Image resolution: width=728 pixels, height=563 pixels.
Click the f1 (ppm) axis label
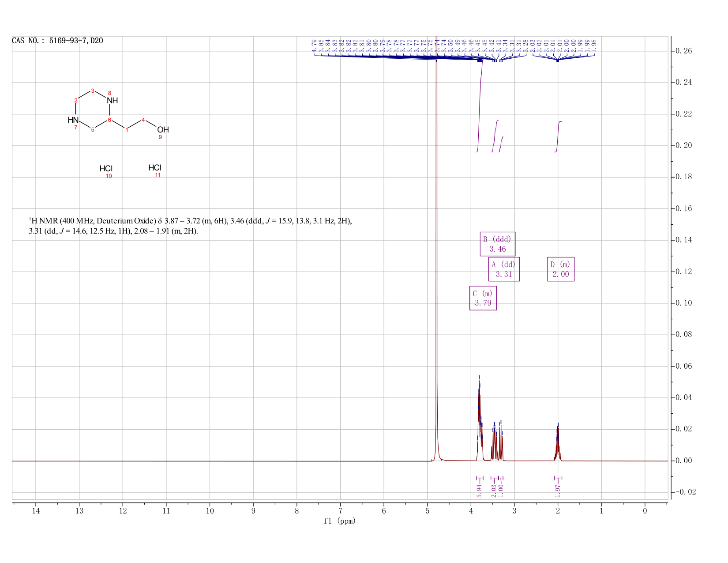coord(340,521)
